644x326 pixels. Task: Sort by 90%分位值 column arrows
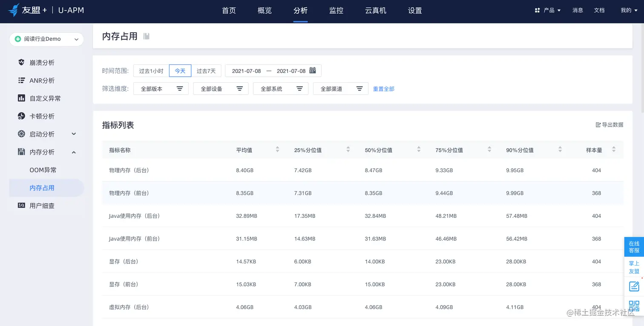[560, 150]
